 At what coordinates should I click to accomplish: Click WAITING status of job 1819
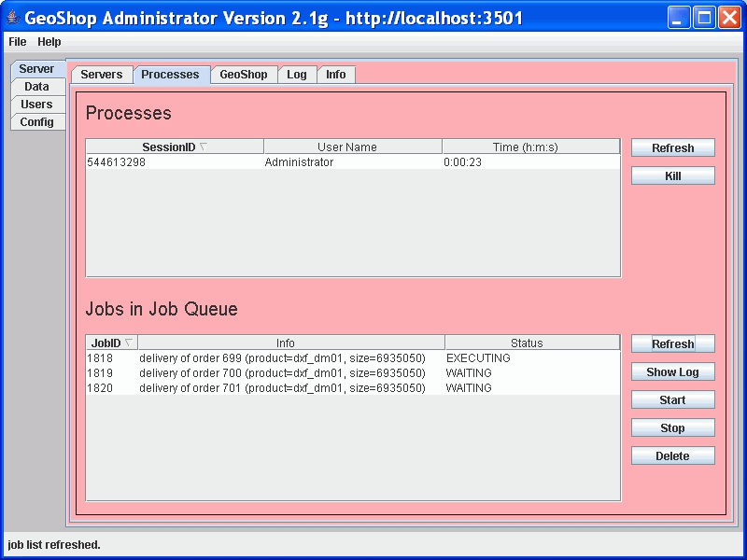point(532,372)
